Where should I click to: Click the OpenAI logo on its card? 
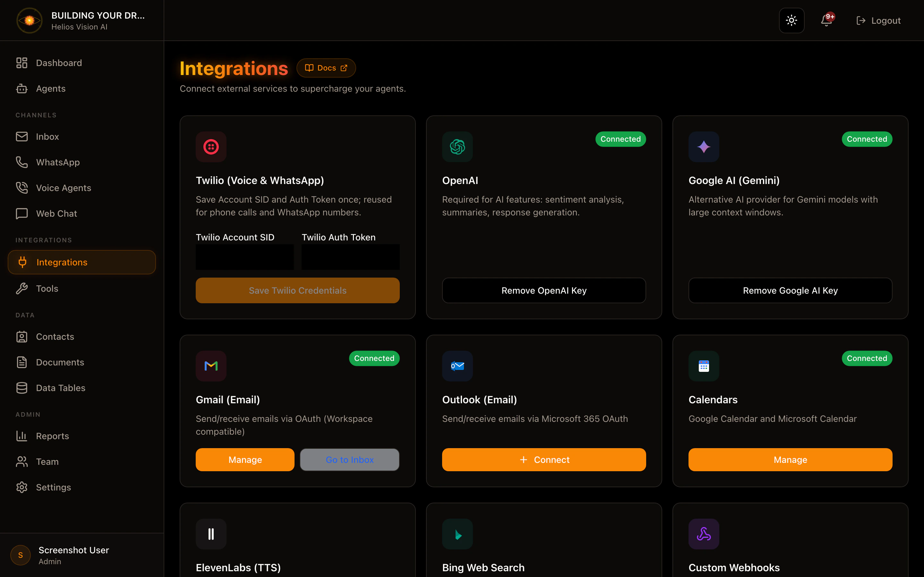457,146
